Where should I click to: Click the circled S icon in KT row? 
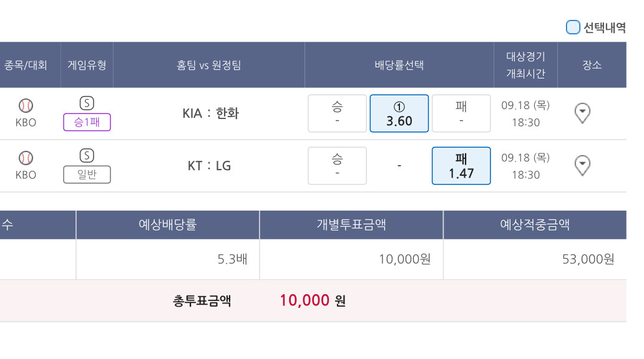pyautogui.click(x=87, y=155)
